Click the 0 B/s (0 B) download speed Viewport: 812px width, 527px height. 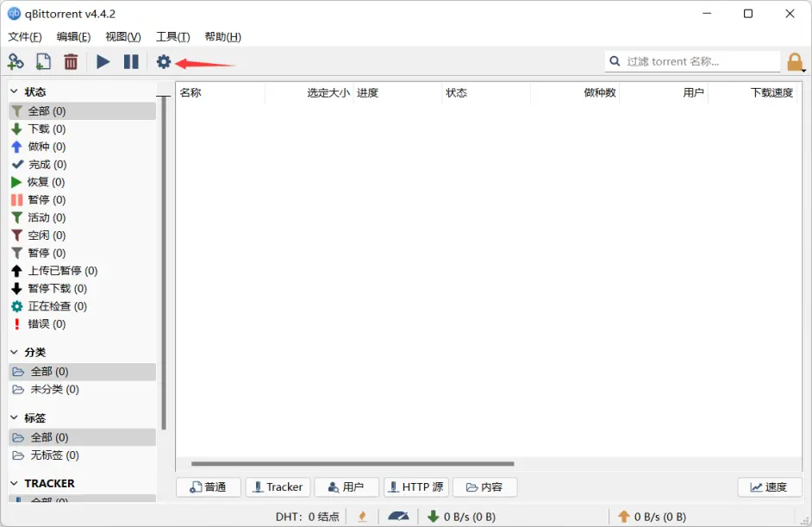click(x=470, y=517)
